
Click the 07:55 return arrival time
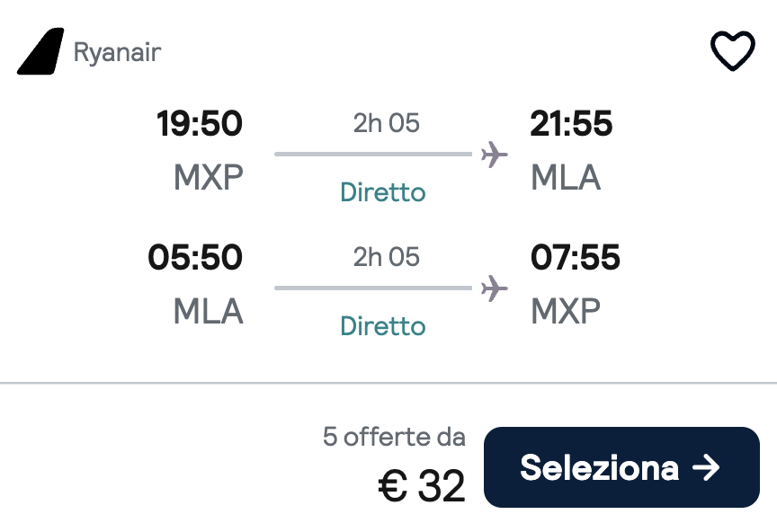click(x=576, y=257)
